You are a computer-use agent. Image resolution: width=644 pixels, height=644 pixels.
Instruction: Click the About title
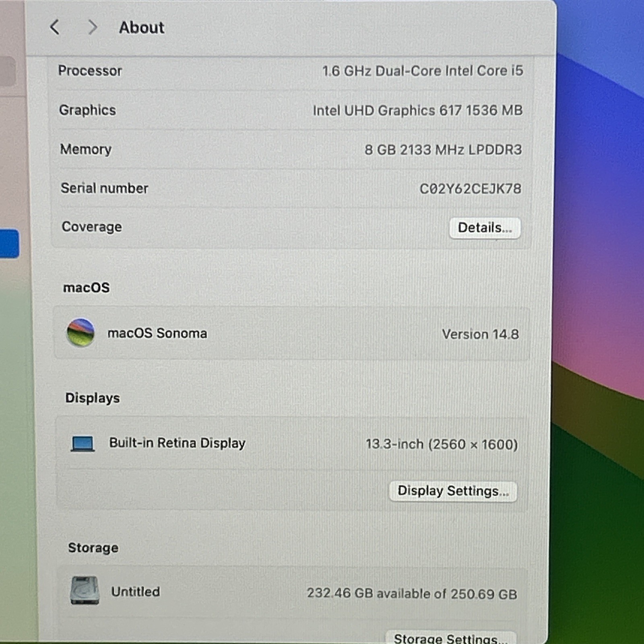point(142,27)
